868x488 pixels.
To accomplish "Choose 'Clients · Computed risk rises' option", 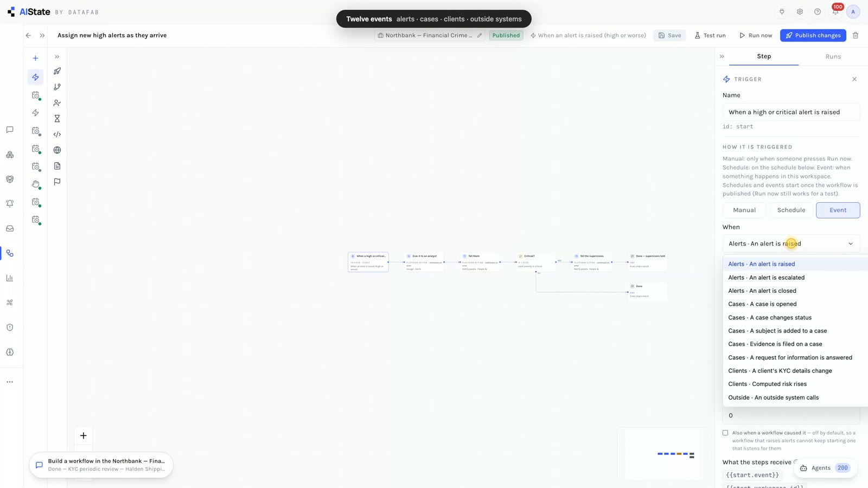I will point(795,384).
